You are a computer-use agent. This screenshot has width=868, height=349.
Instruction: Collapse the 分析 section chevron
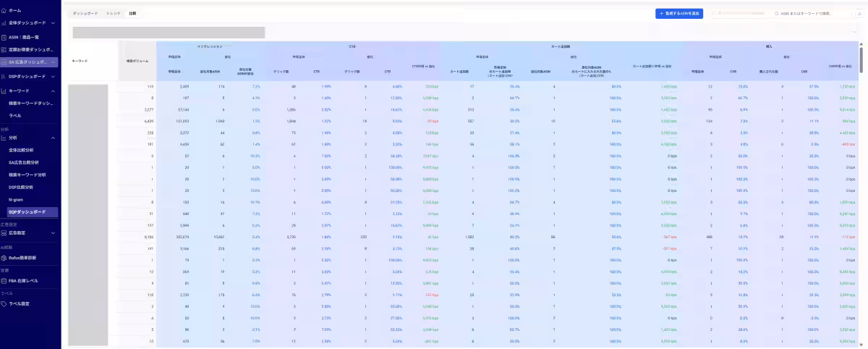[x=54, y=138]
